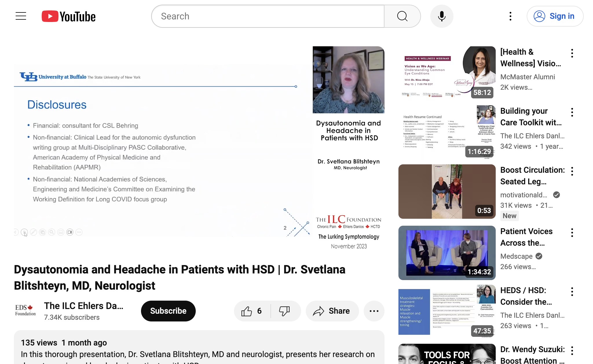Open The ILC Ehlers Da... channel name

pyautogui.click(x=84, y=306)
